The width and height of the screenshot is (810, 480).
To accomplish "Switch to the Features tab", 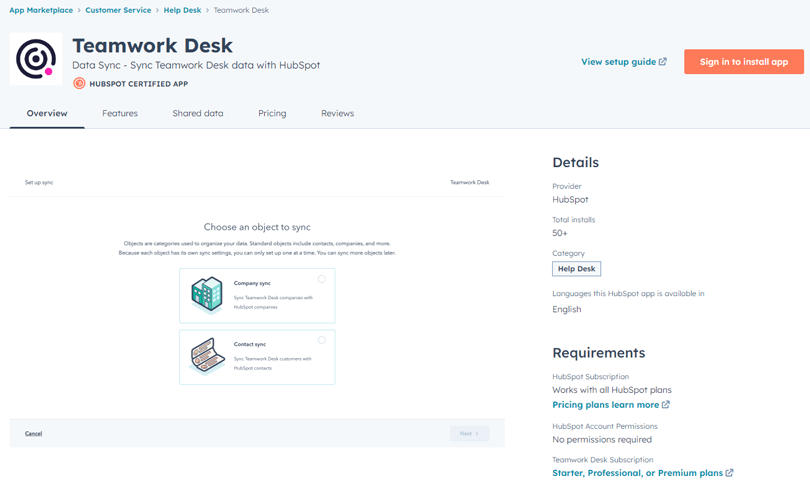I will [120, 113].
